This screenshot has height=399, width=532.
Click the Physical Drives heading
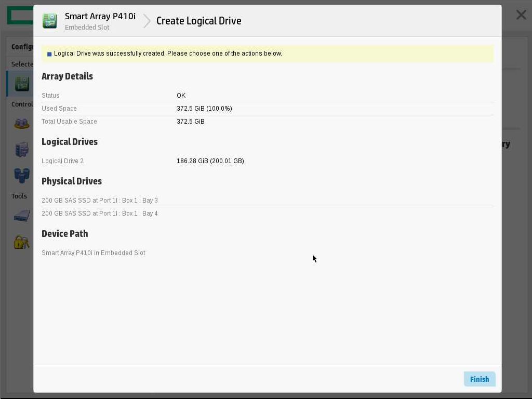[x=72, y=181]
